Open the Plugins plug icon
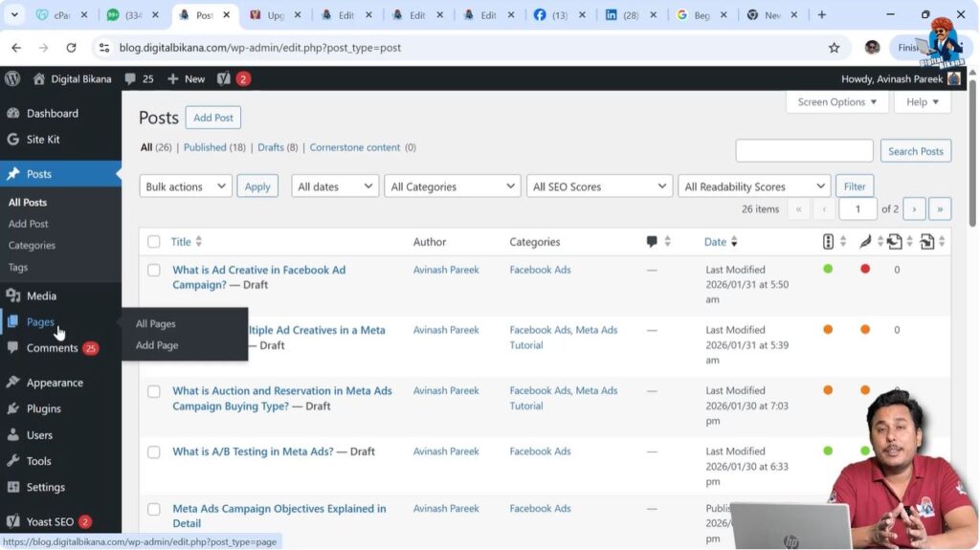This screenshot has width=980, height=550. click(13, 408)
